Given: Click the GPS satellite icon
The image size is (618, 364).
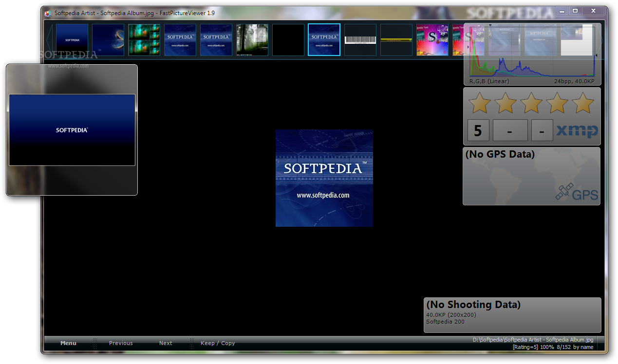Looking at the screenshot, I should pos(564,192).
